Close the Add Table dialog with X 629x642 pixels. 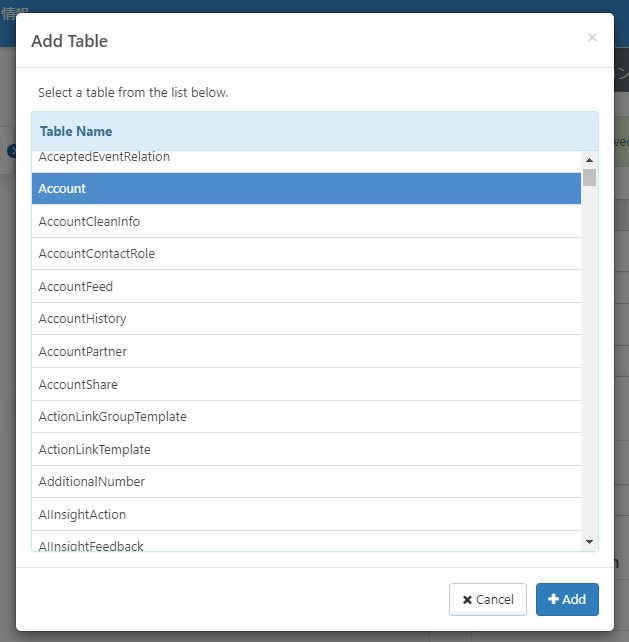[592, 38]
